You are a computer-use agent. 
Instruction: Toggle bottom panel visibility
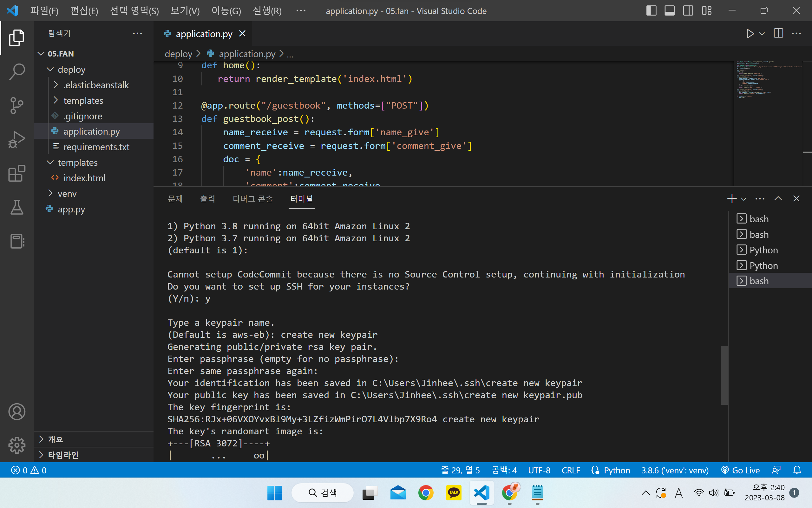click(669, 11)
